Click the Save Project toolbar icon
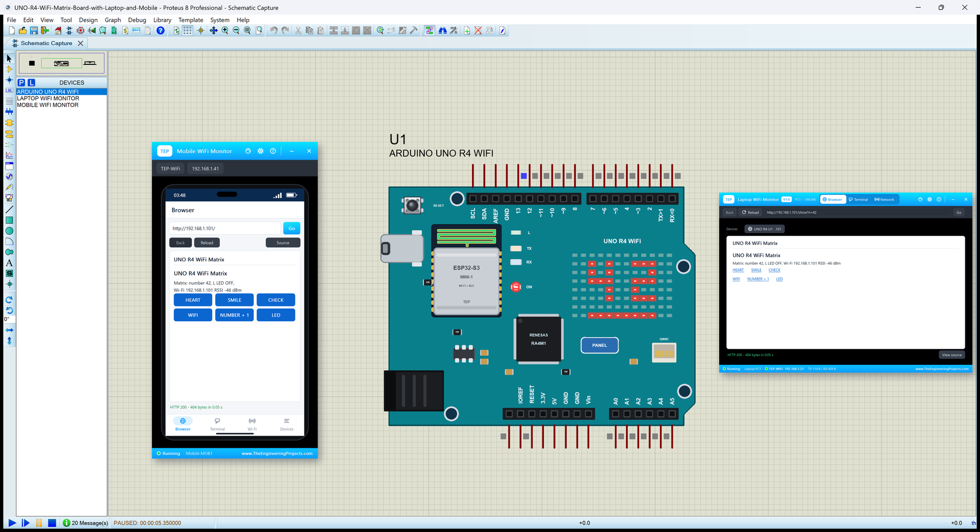This screenshot has height=532, width=980. (34, 30)
